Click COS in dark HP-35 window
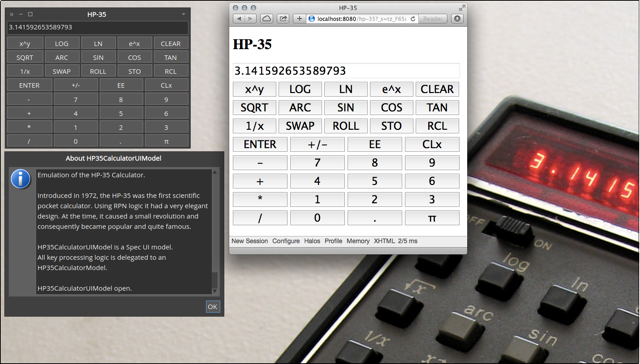The width and height of the screenshot is (640, 364). tap(134, 58)
